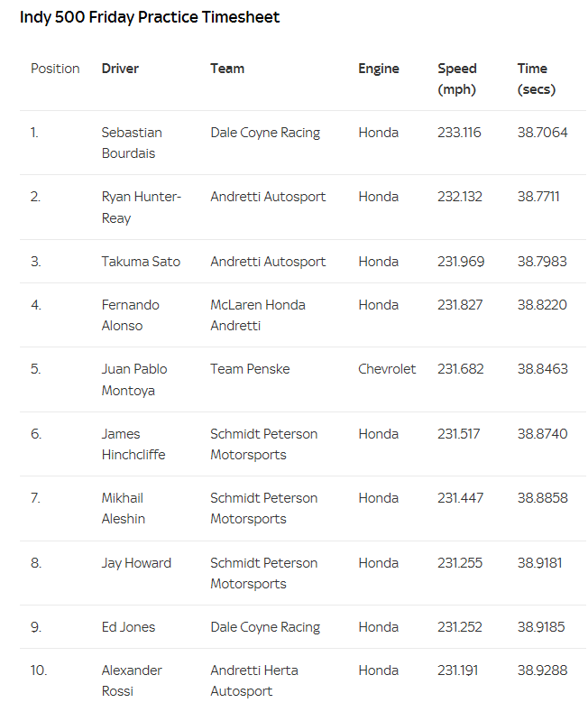The width and height of the screenshot is (588, 712).
Task: Select Ed Jones' time 38.9185
Action: pos(541,627)
